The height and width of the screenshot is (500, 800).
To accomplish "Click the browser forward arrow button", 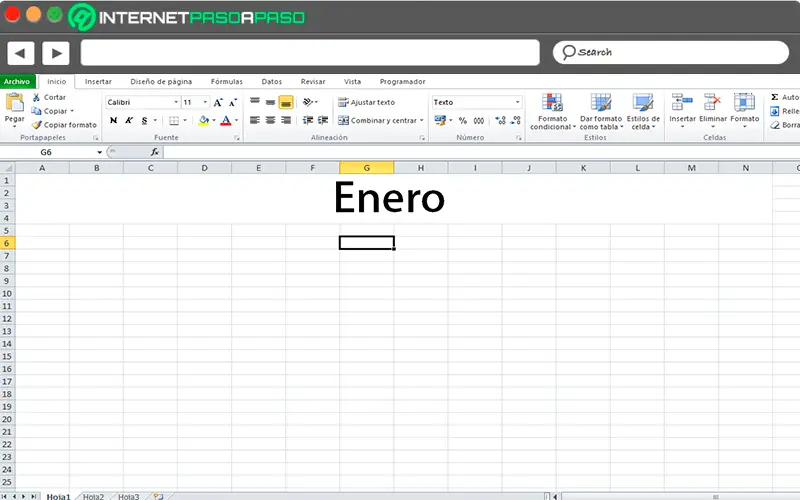I will [56, 53].
